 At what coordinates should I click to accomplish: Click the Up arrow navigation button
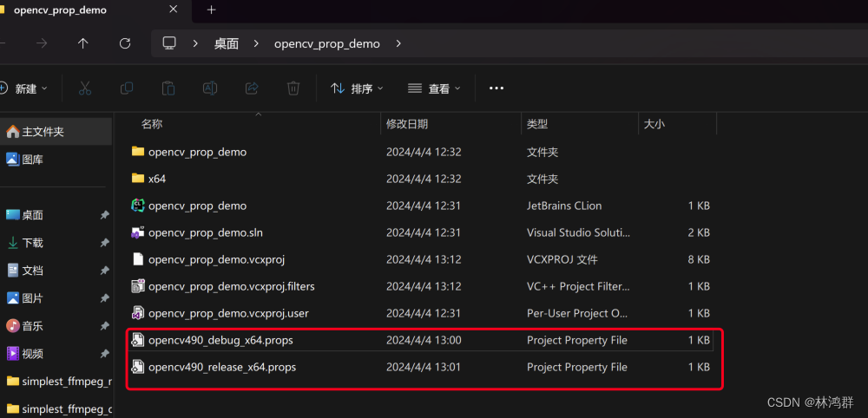83,43
